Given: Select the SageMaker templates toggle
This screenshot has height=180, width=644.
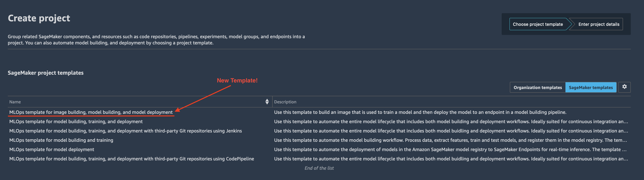Looking at the screenshot, I should 591,87.
